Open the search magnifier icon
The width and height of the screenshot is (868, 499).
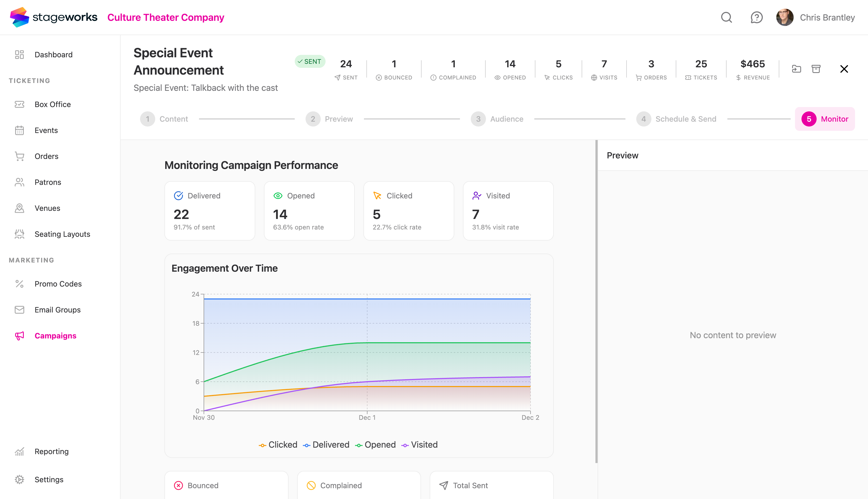(726, 17)
